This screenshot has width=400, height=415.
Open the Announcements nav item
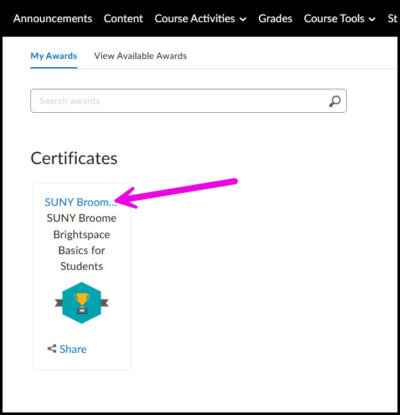[x=53, y=19]
